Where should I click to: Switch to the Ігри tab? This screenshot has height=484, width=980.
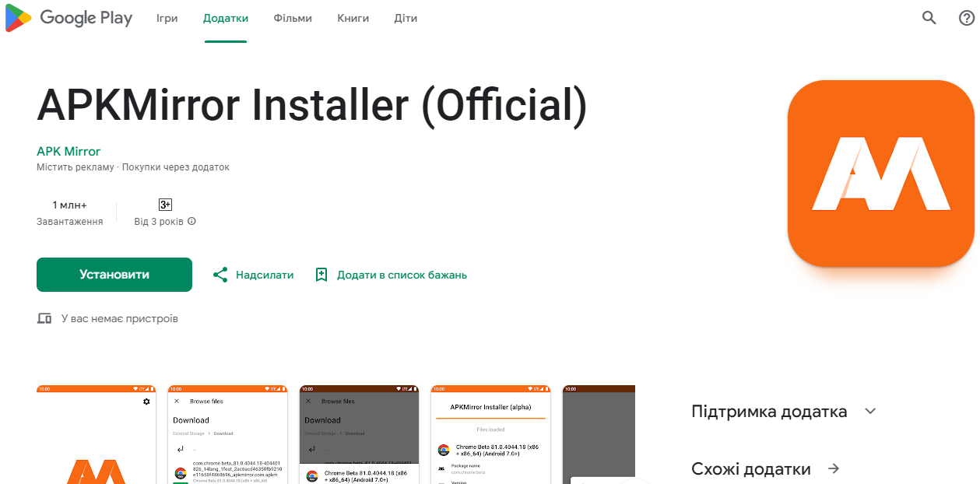(x=167, y=18)
